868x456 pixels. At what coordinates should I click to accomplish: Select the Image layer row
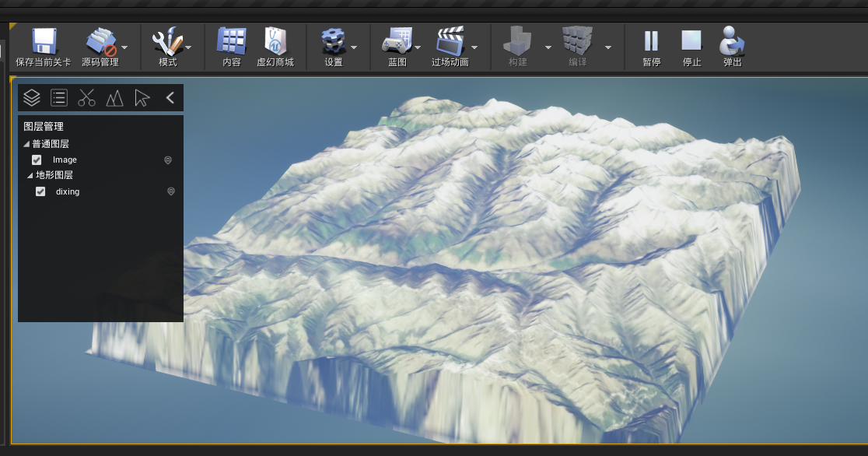[101, 160]
